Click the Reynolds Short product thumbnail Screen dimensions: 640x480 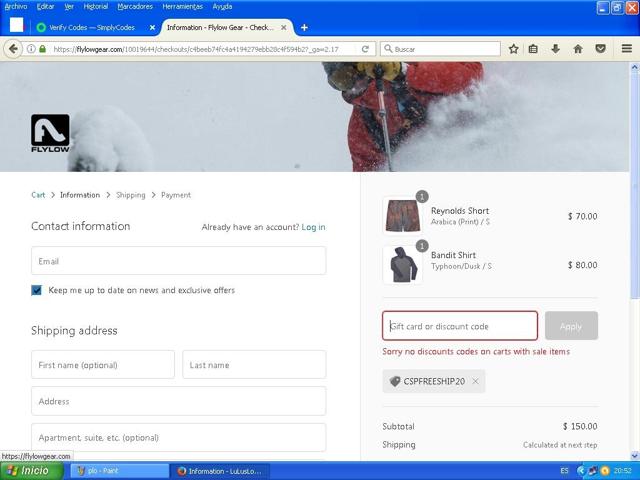click(x=402, y=216)
